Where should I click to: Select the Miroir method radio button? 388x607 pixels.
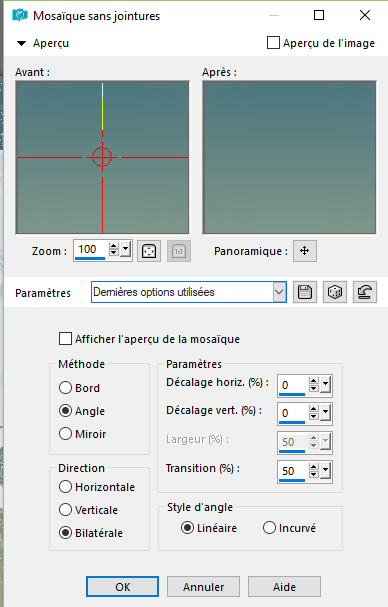tap(65, 434)
